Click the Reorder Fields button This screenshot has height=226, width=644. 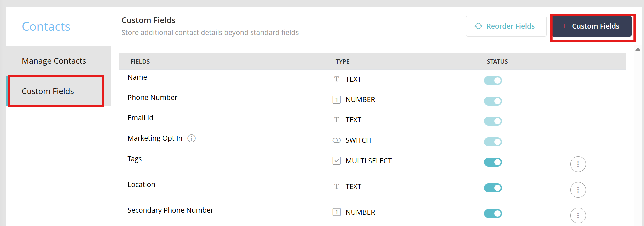coord(506,26)
